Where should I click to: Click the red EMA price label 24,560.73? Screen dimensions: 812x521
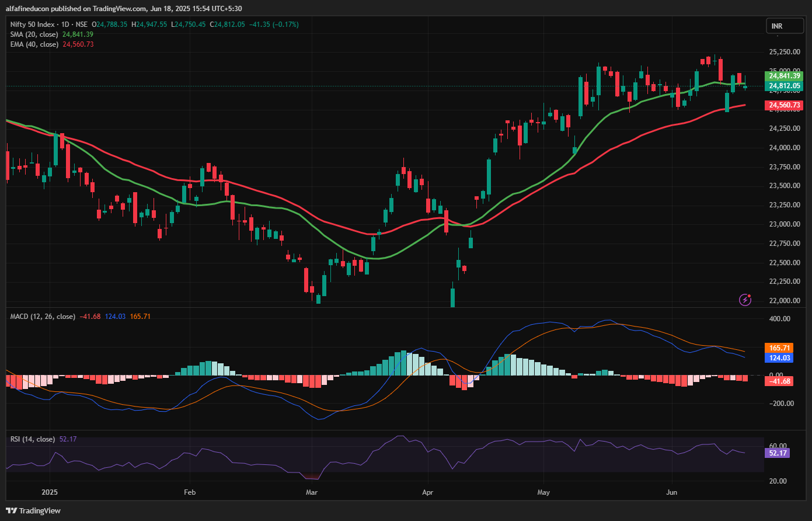coord(785,105)
